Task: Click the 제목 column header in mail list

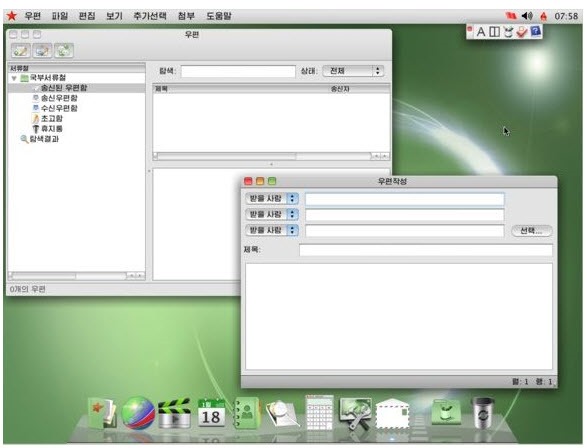Action: [161, 89]
